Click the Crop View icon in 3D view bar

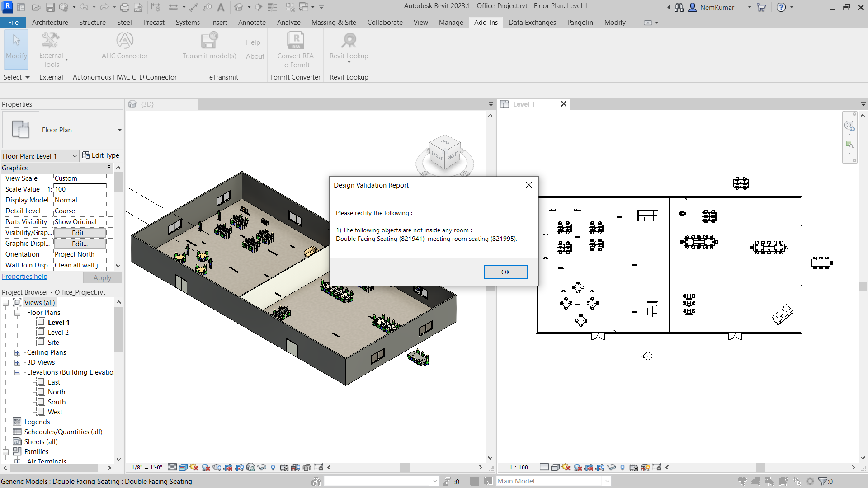pos(228,467)
